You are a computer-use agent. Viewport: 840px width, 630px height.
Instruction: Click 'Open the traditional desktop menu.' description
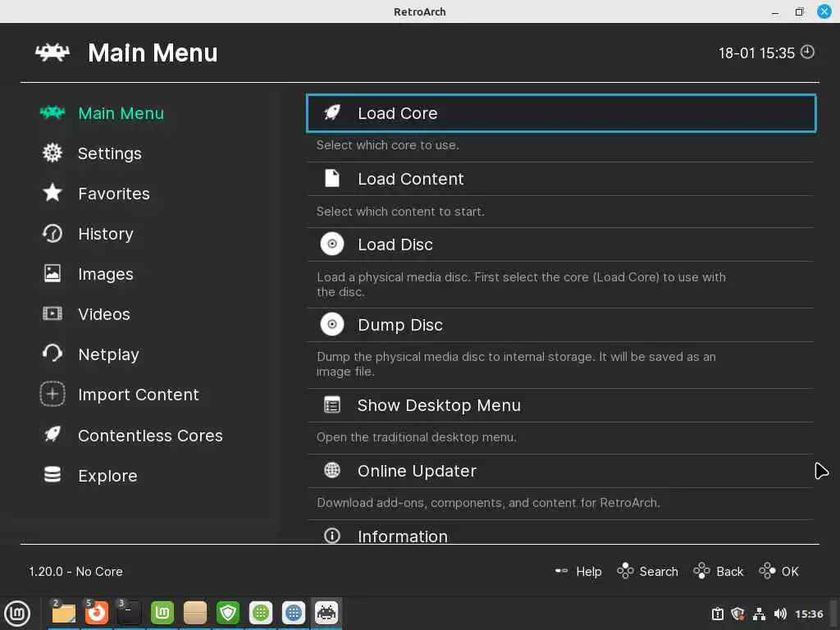(416, 437)
